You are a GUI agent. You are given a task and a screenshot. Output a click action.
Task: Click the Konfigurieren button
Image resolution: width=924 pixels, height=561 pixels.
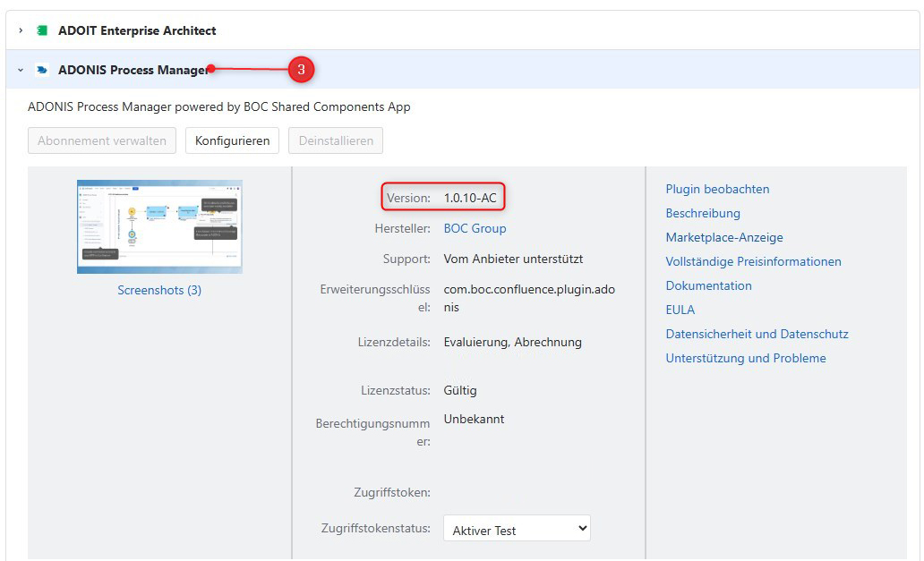click(232, 140)
